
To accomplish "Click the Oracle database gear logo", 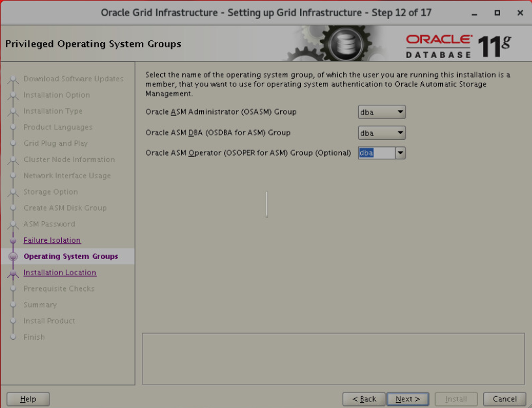I will tap(346, 44).
